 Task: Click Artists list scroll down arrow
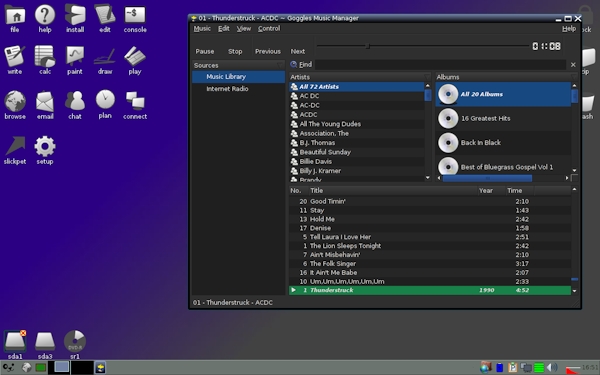(x=428, y=178)
